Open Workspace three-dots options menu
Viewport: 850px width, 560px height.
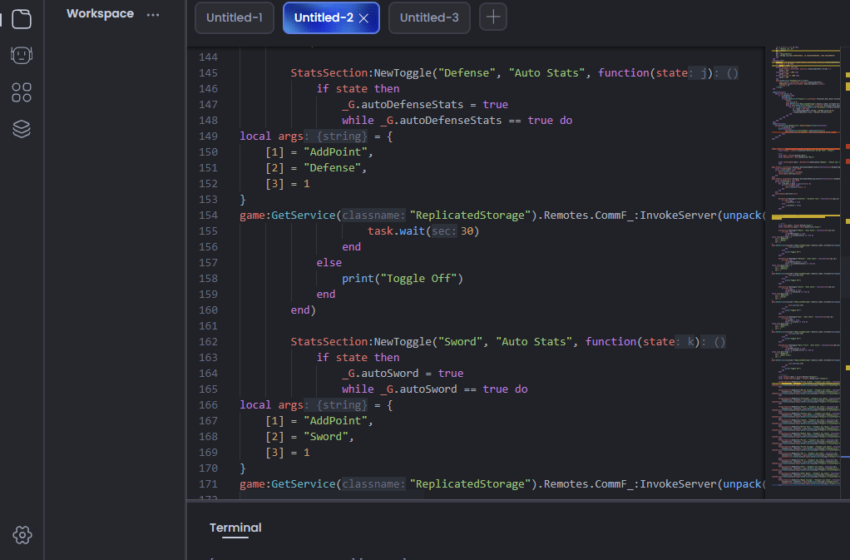click(x=153, y=15)
